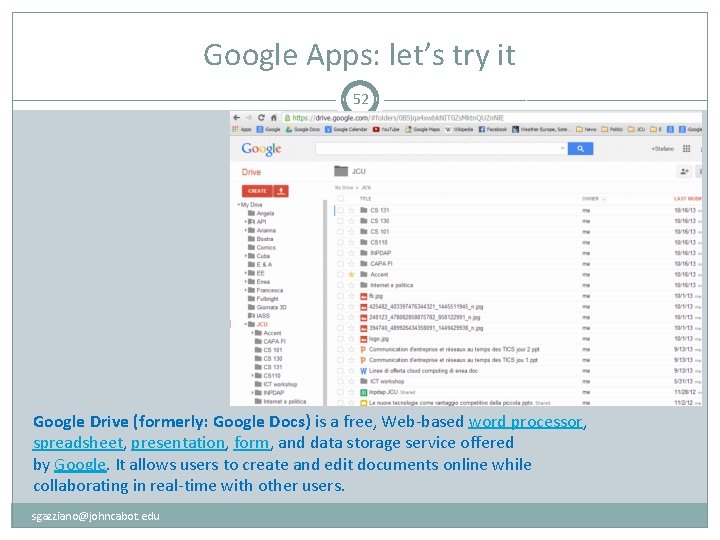Tick the checkbox for INPDAP folder row

click(340, 253)
